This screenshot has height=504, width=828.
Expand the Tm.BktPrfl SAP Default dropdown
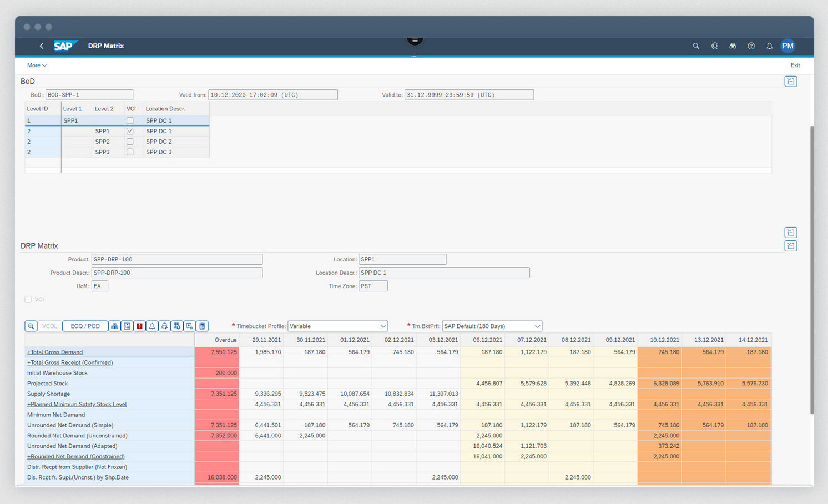(537, 326)
